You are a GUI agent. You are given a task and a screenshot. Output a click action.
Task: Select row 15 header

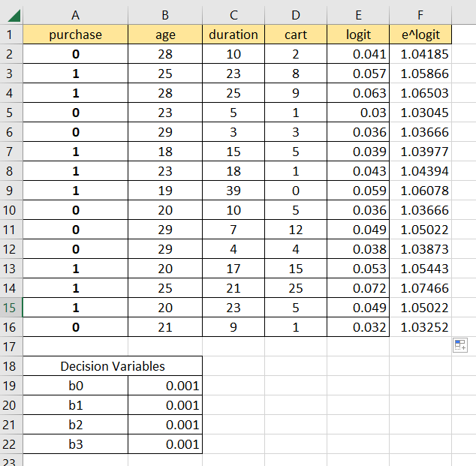(11, 308)
